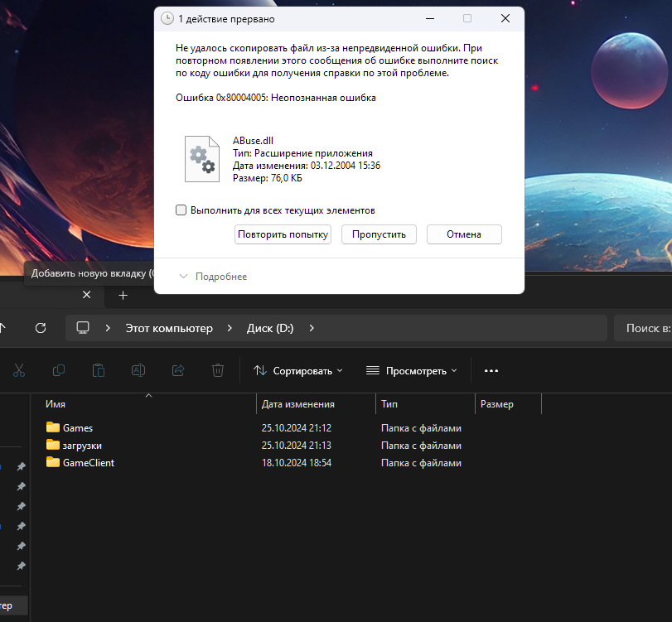The height and width of the screenshot is (622, 672).
Task: Click the Copy icon in toolbar
Action: coord(59,370)
